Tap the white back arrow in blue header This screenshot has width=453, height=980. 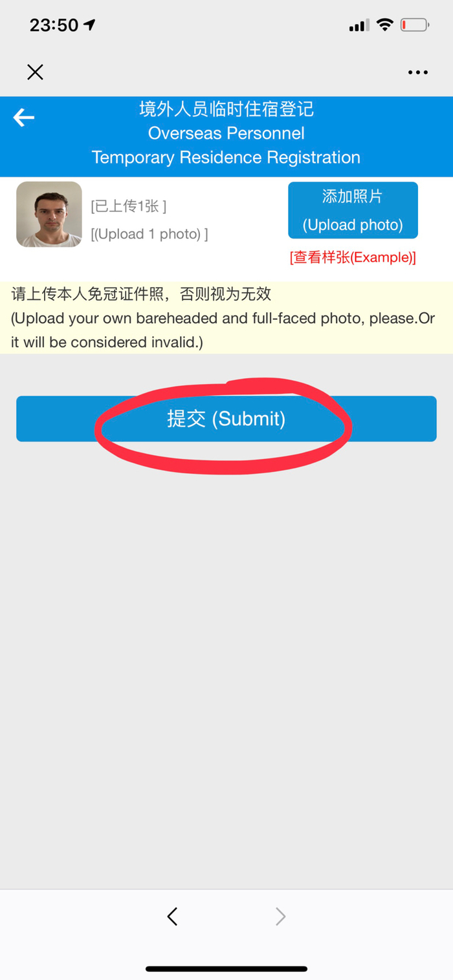[24, 118]
